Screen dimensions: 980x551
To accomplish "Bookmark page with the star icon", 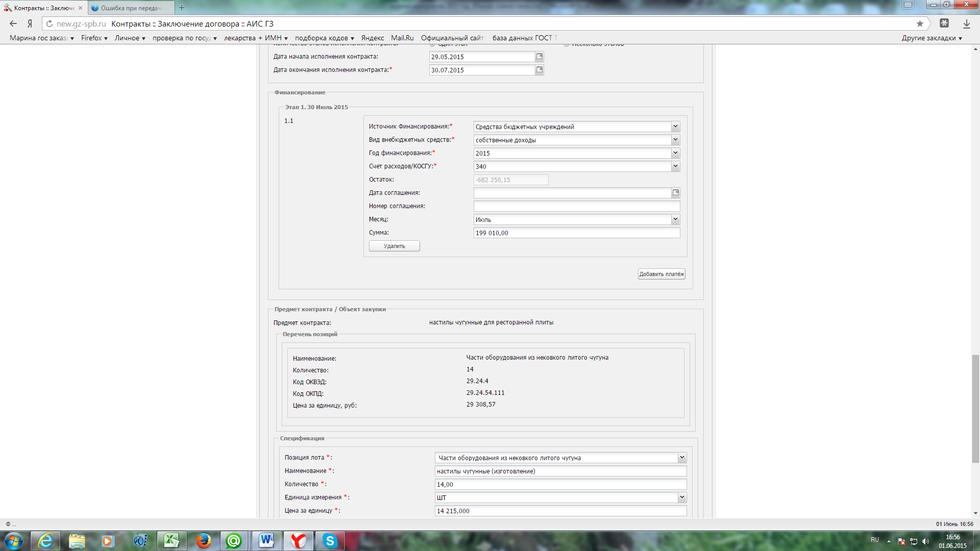I will coord(920,23).
